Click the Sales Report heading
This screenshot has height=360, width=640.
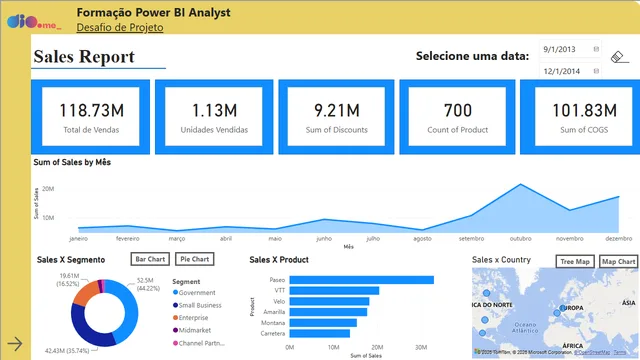pos(84,56)
